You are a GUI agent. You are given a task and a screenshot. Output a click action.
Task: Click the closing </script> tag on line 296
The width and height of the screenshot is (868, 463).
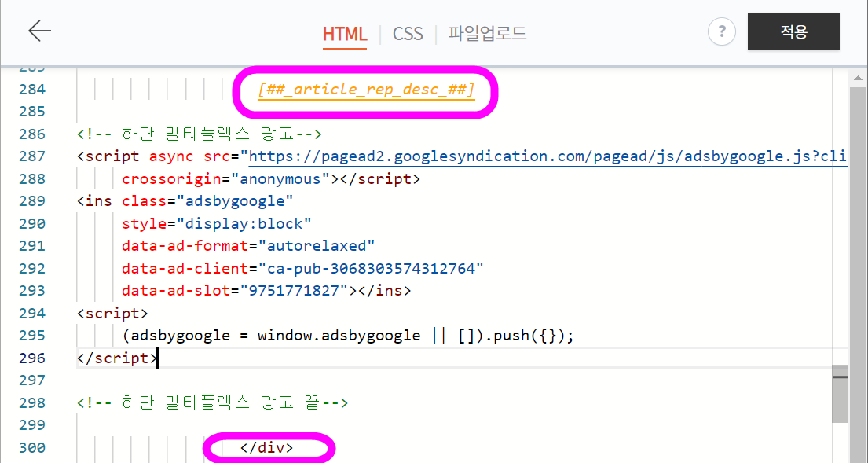[x=117, y=358]
